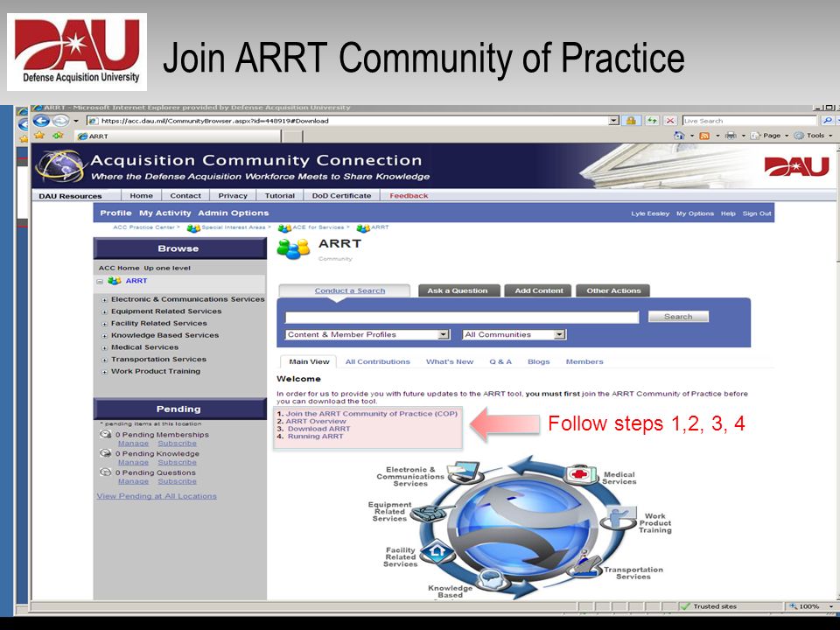Click the browser Home icon

click(679, 136)
